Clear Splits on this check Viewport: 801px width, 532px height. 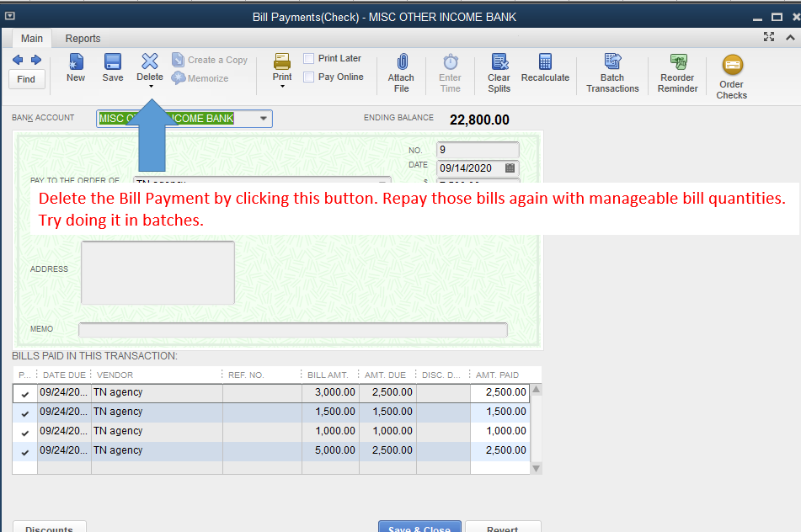coord(499,73)
